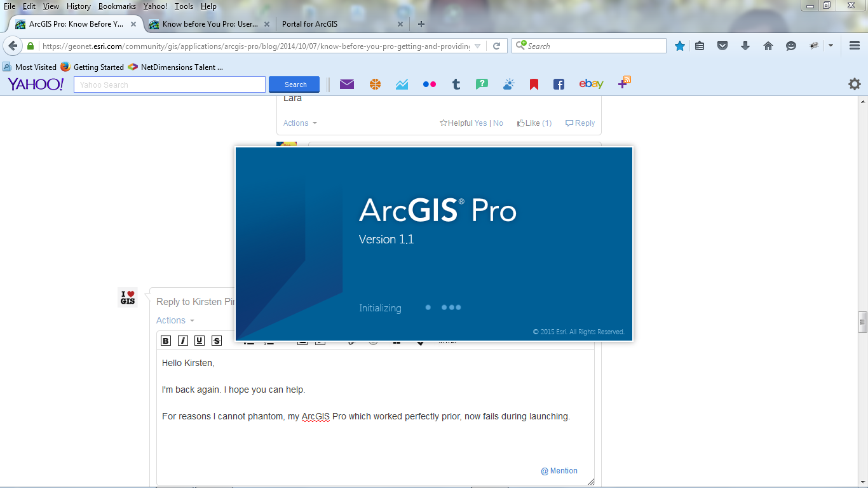
Task: Open the History menu
Action: click(x=79, y=6)
